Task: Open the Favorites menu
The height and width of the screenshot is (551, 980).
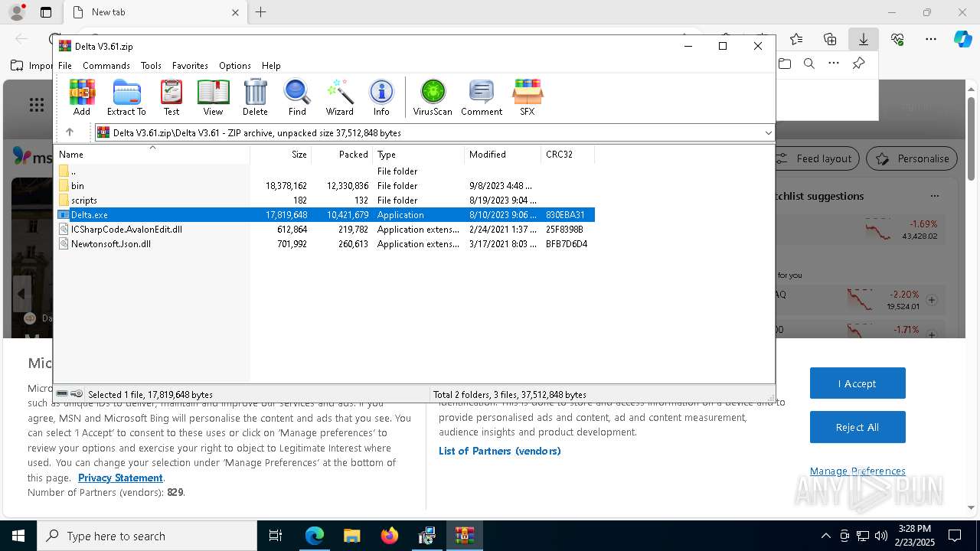Action: click(x=190, y=66)
